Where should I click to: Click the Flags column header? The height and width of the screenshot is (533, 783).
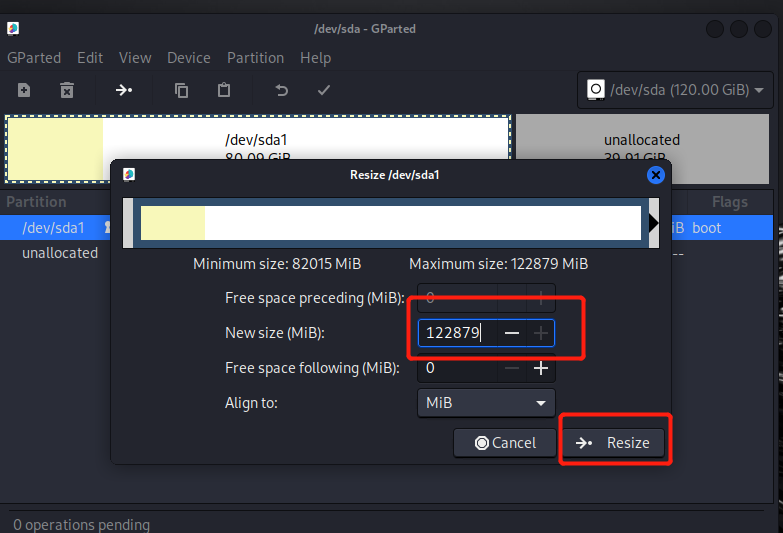[x=730, y=202]
